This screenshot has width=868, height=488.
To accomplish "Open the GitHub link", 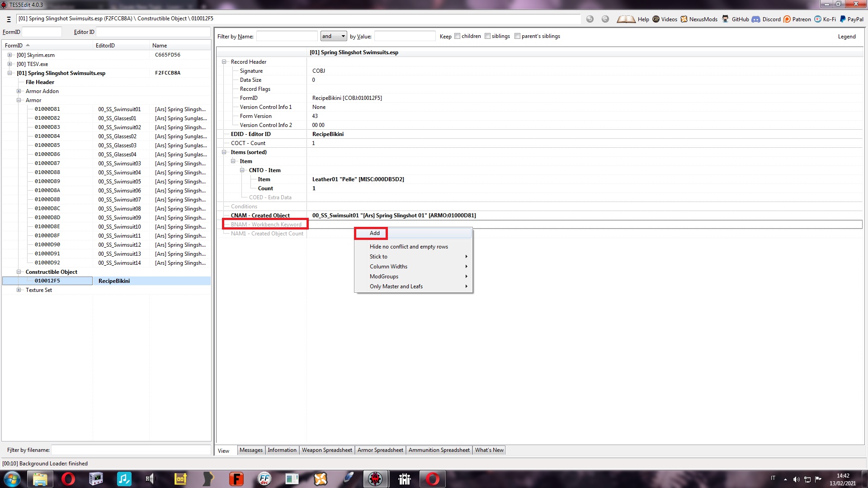I will pos(735,19).
